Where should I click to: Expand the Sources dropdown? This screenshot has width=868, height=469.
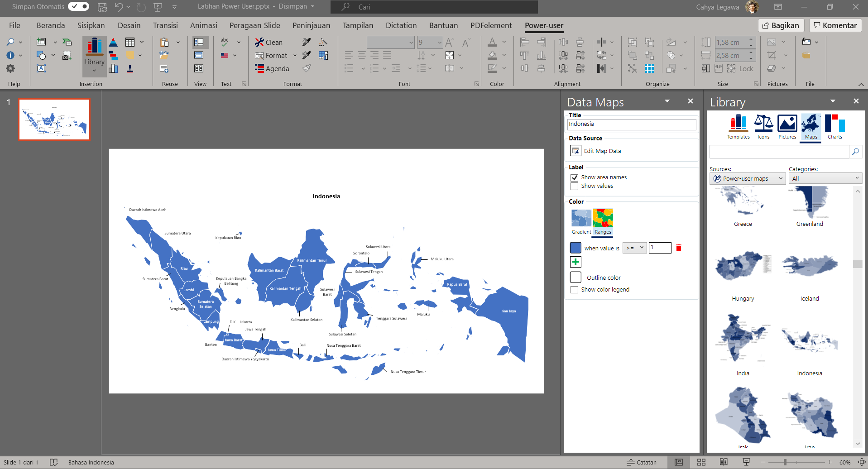coord(748,178)
